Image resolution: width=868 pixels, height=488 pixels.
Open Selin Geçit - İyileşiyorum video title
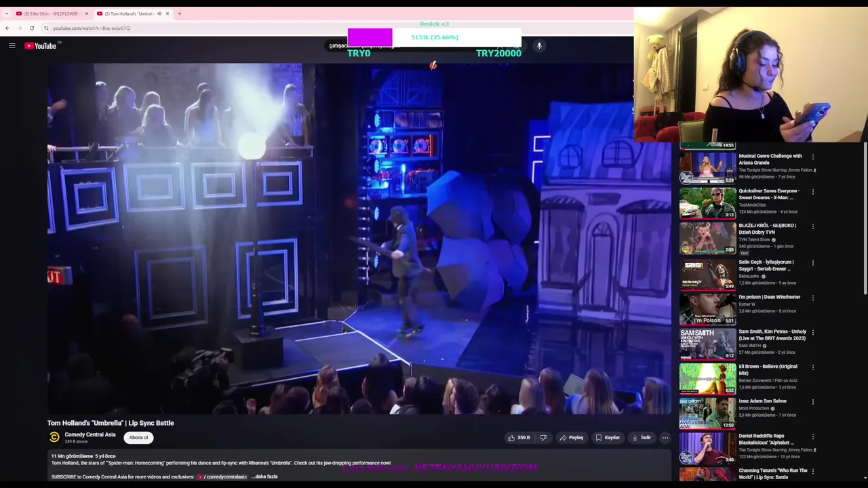click(766, 265)
